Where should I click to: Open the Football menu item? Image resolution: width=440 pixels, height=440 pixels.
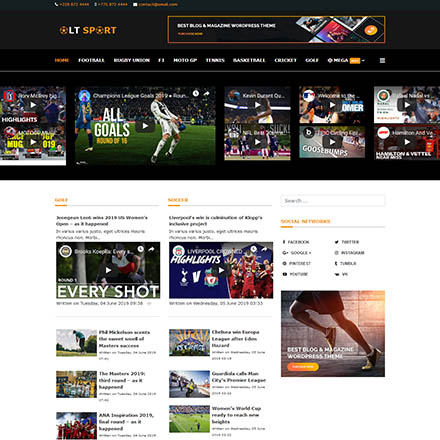point(91,60)
